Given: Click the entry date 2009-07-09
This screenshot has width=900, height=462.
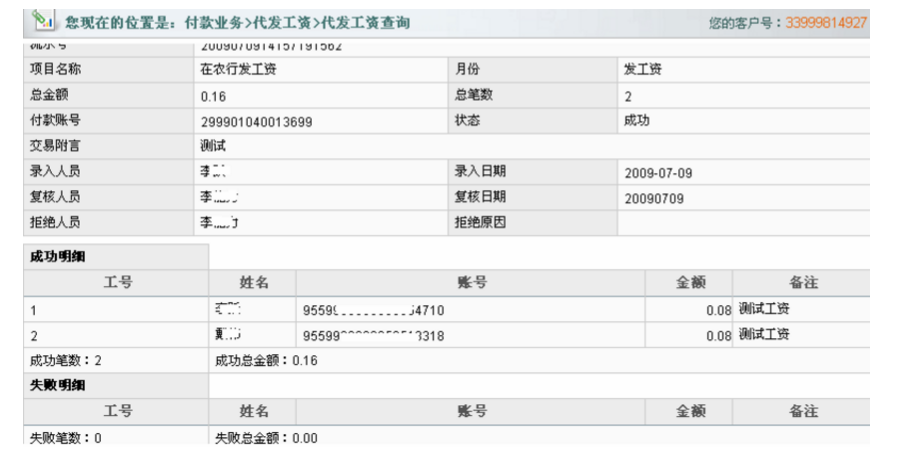Looking at the screenshot, I should coord(658,173).
